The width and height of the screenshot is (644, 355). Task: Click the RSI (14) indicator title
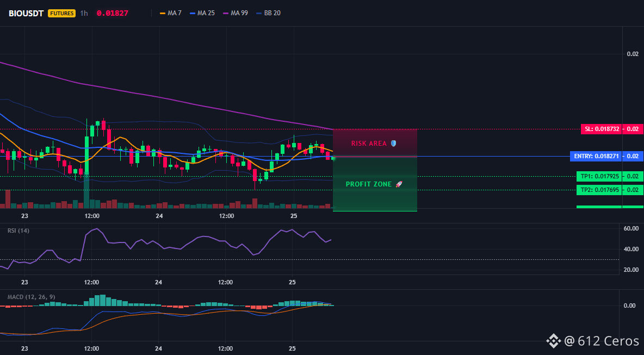point(18,231)
